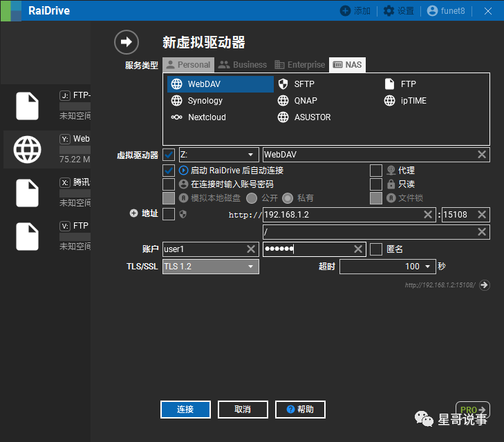
Task: Select the FTP service type
Action: tap(408, 84)
